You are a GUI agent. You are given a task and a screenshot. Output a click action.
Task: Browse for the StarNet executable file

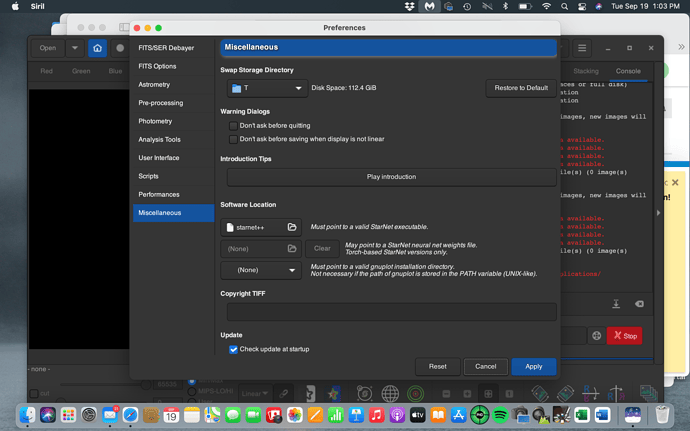(292, 228)
